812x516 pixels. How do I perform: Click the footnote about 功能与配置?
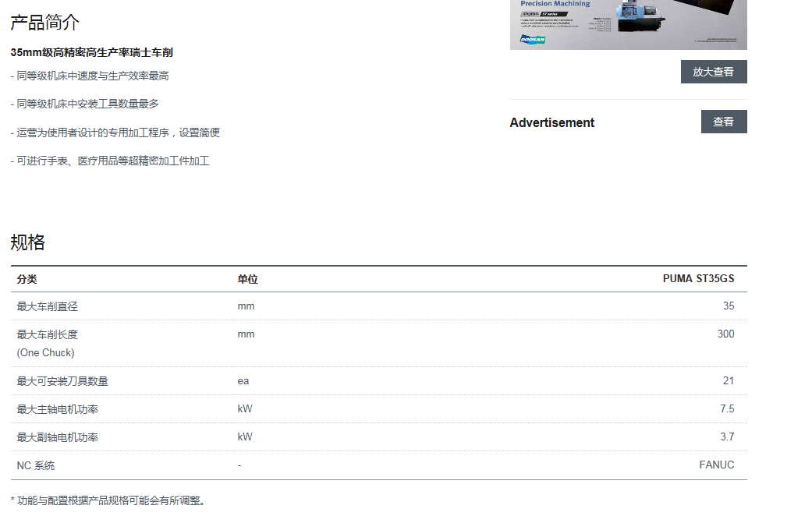[x=108, y=500]
